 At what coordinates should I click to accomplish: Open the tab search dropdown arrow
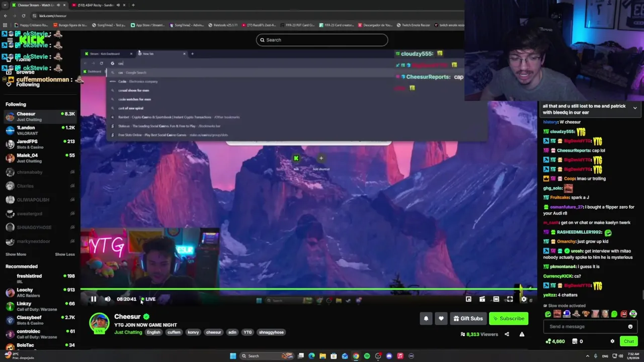coord(5,5)
